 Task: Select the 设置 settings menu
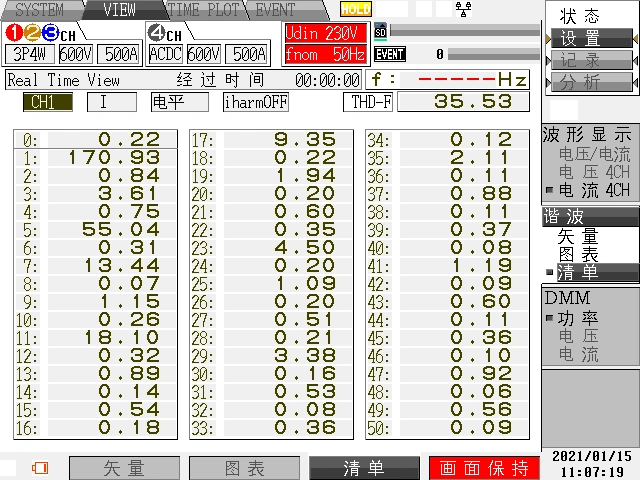[x=591, y=38]
